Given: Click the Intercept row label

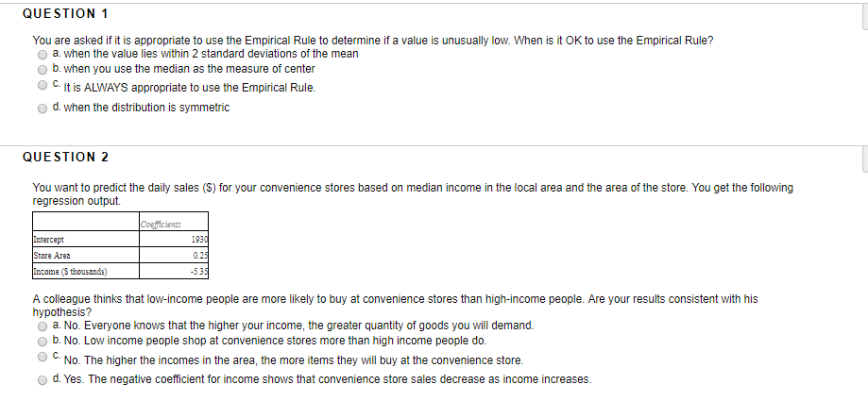Looking at the screenshot, I should tap(49, 240).
